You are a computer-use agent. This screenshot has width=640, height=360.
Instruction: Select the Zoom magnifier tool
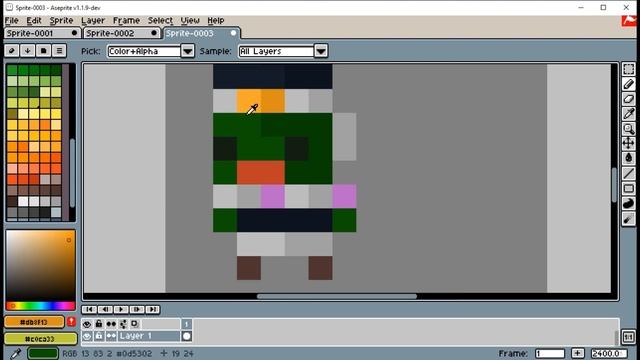pos(629,129)
